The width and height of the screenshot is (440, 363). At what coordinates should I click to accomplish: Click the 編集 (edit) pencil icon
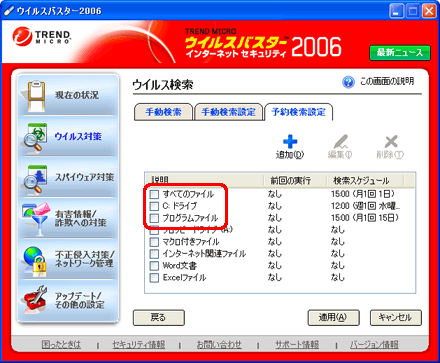341,142
